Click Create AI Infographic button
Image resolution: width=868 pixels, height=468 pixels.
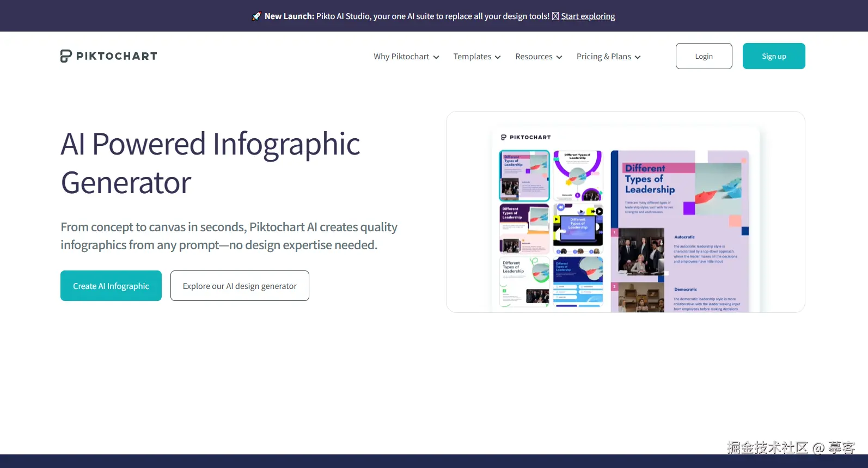pos(111,286)
